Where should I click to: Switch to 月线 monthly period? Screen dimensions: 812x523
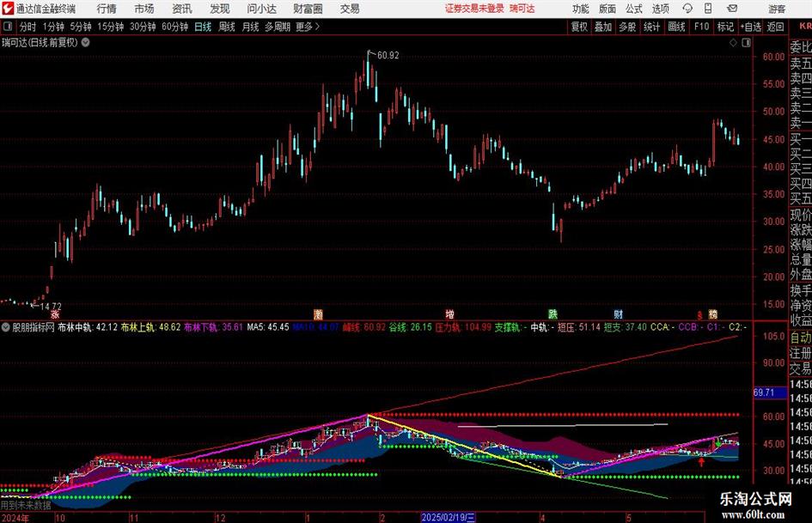click(250, 27)
